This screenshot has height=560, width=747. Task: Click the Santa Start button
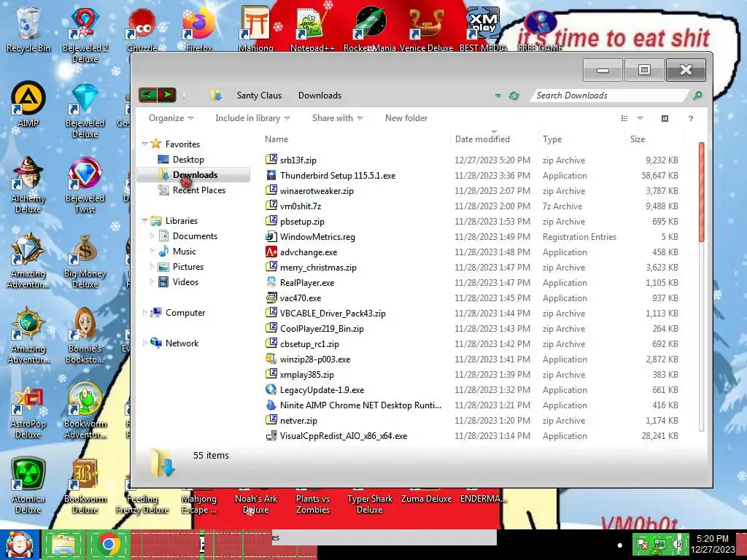pos(20,545)
